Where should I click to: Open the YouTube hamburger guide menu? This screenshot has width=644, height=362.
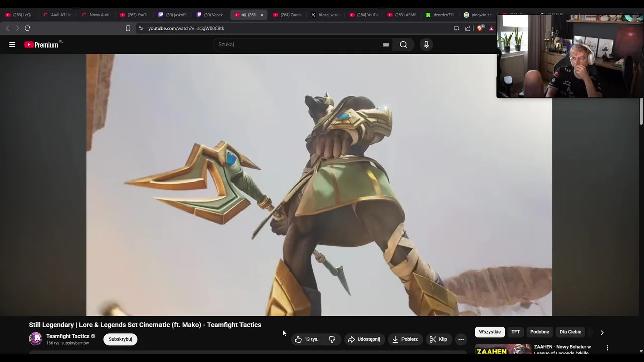[x=12, y=45]
